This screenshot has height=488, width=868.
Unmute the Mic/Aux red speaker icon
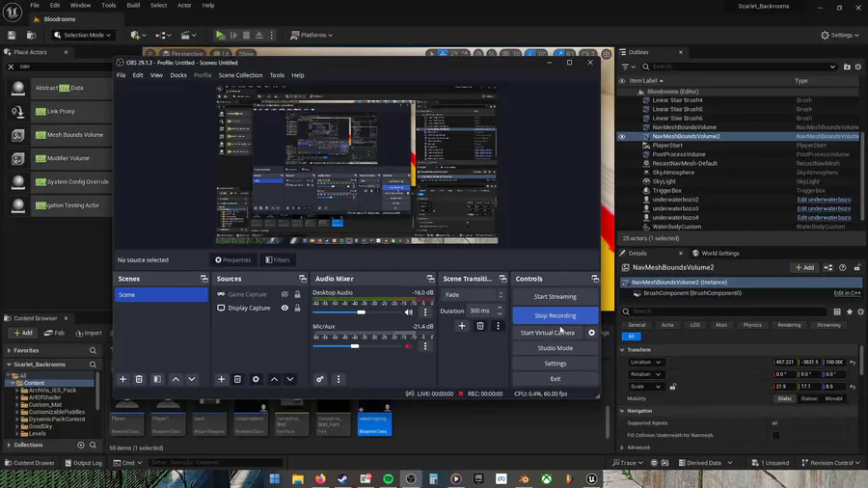pyautogui.click(x=409, y=346)
